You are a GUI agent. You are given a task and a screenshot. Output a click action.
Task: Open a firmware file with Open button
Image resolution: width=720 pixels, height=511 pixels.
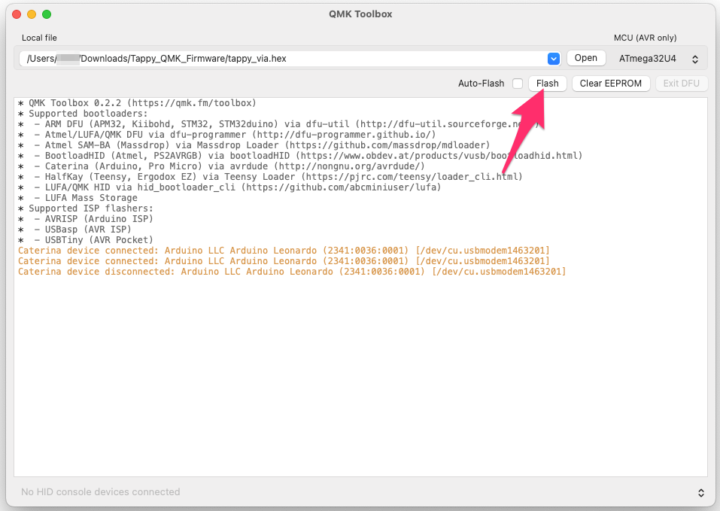(585, 58)
